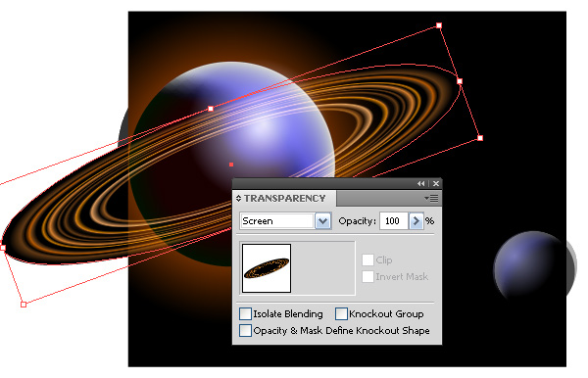Click the panel cycle arrows beside TRANSPARENCY
The height and width of the screenshot is (378, 588).
[238, 199]
